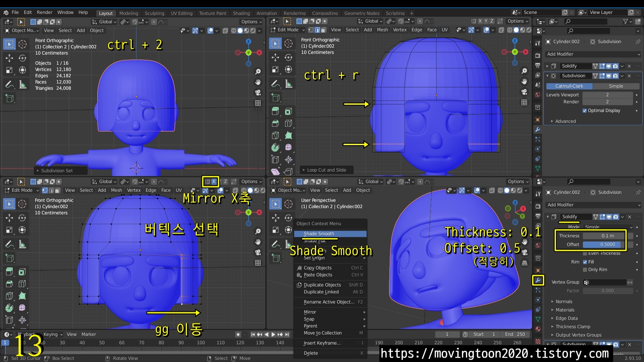Expand Solidify modifier in upper properties panel
The width and height of the screenshot is (644, 362).
click(547, 66)
